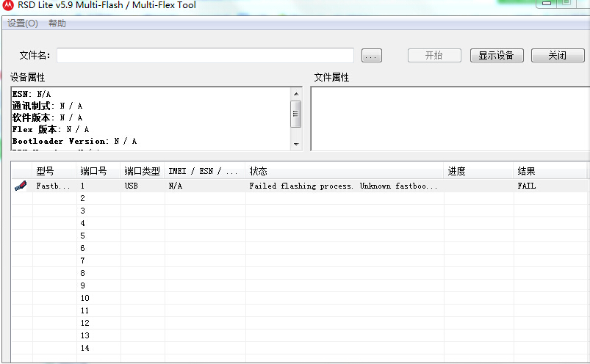The width and height of the screenshot is (590, 364).
Task: Click the 端口类型 column header
Action: pos(143,171)
